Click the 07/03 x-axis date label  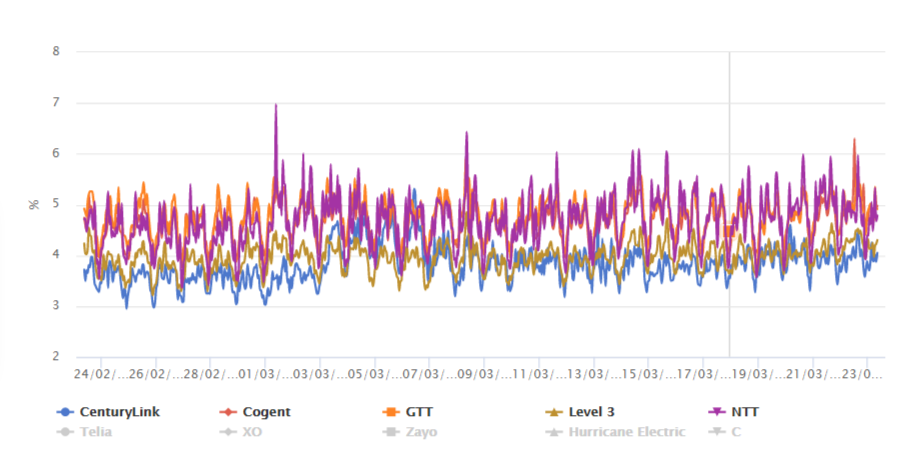click(x=429, y=375)
